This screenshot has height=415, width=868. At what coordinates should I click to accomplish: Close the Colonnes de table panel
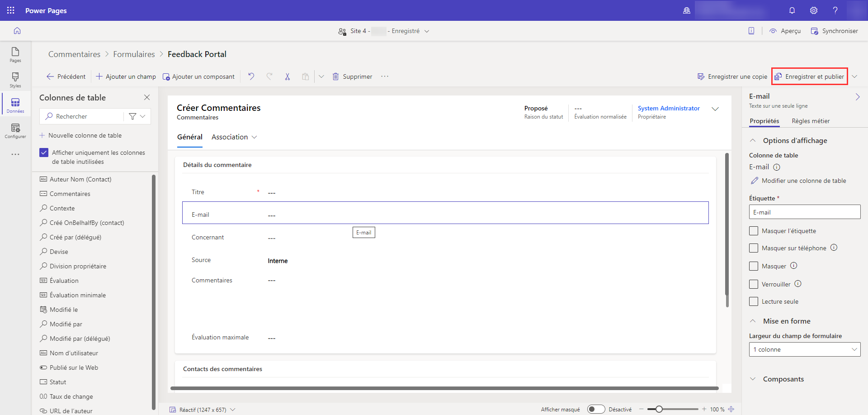point(147,97)
